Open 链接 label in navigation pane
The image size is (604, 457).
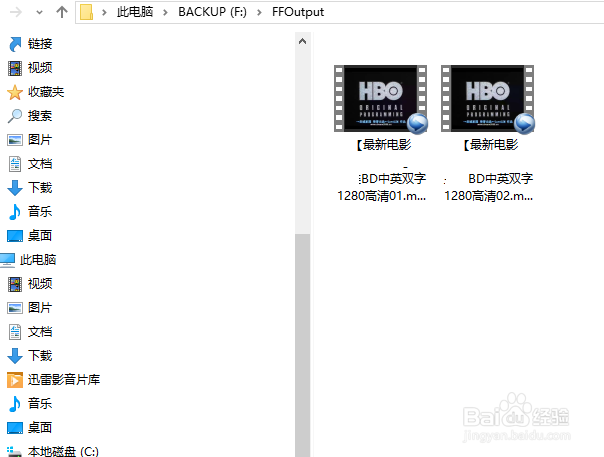coord(40,44)
